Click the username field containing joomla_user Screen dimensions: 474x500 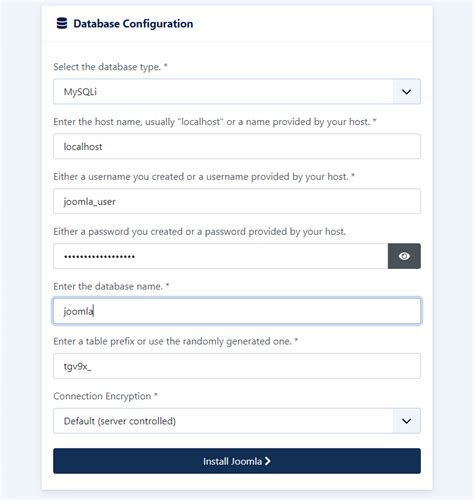tap(237, 201)
